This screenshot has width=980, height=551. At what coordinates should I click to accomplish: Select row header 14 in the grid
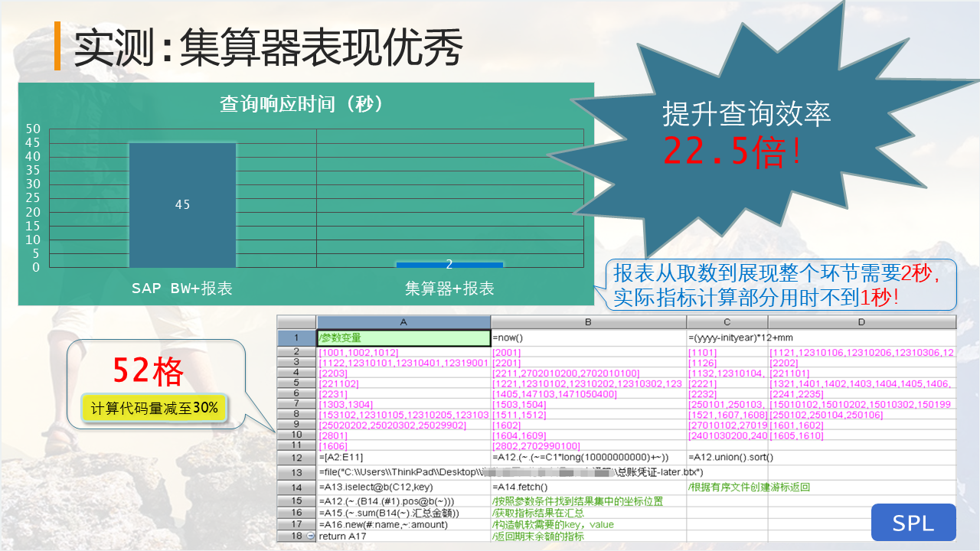click(x=296, y=487)
